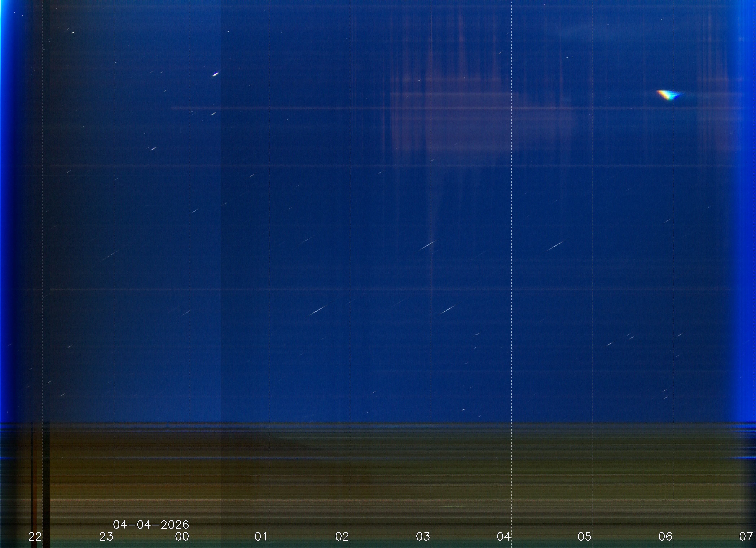
Task: Click the 04-04-2026 date label
Action: [151, 525]
